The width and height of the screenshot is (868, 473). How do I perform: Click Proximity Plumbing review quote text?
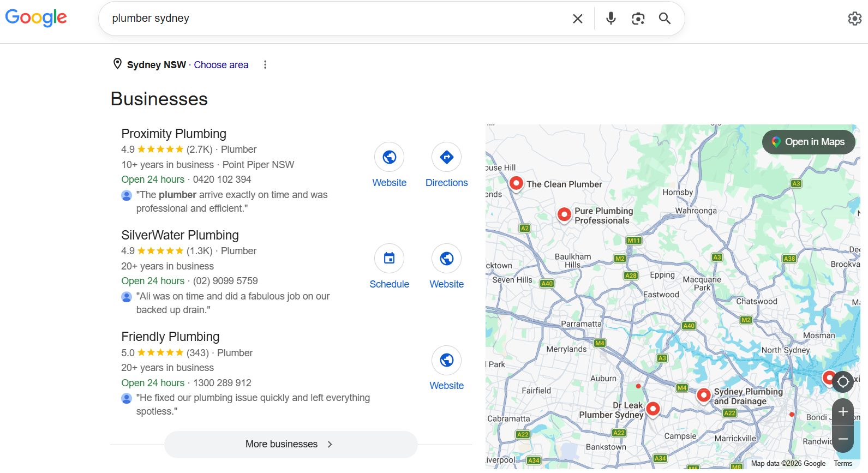(232, 201)
